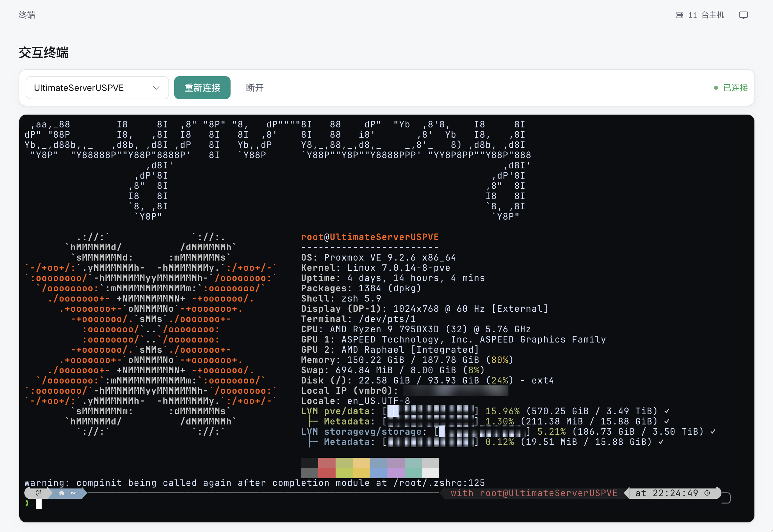
Task: Click the monitor icon in the top-right corner
Action: pyautogui.click(x=743, y=15)
